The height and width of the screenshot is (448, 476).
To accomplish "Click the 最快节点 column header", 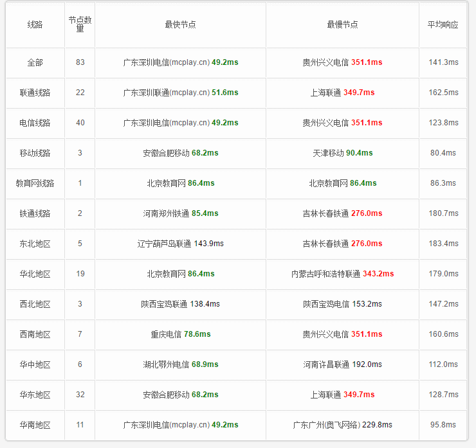I will click(x=180, y=24).
